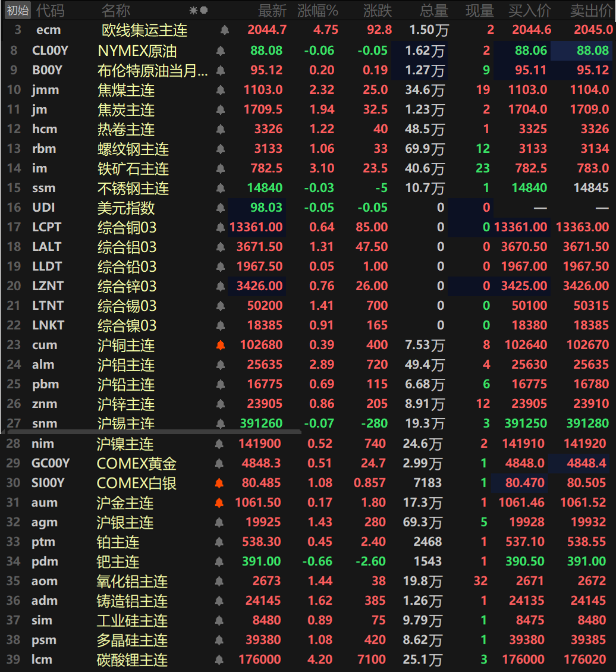Click the alert bell beside 沪镍主连
The width and height of the screenshot is (616, 672).
219,443
